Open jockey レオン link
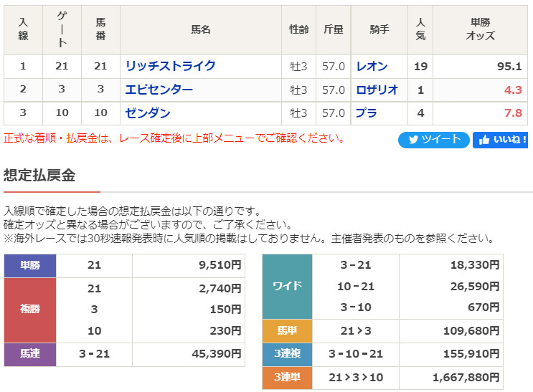 [x=372, y=66]
